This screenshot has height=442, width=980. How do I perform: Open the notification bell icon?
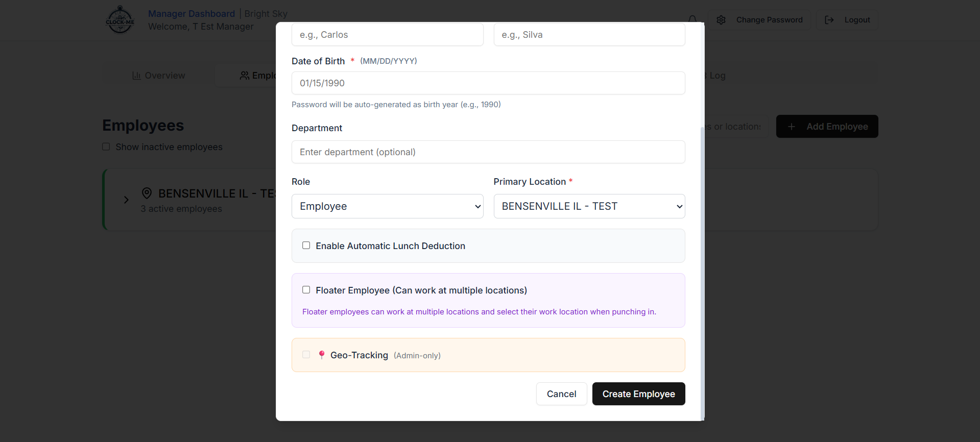tap(692, 19)
